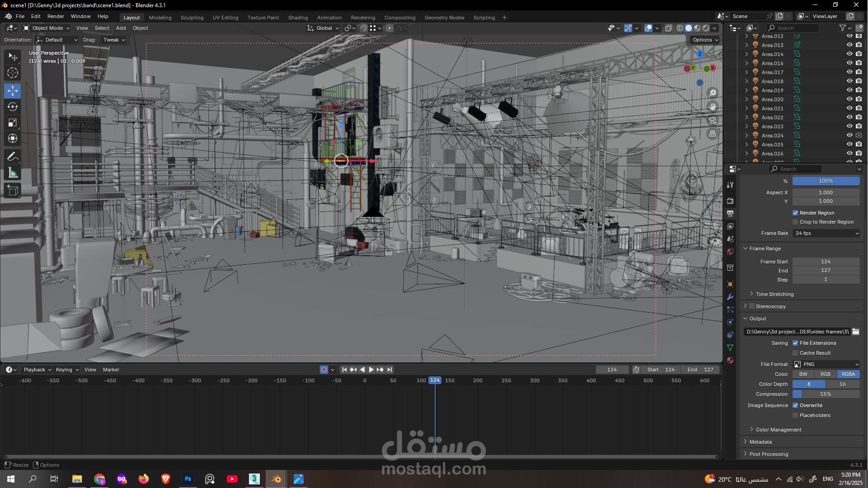The height and width of the screenshot is (488, 868).
Task: Open the File Format PNG dropdown
Action: coord(826,364)
